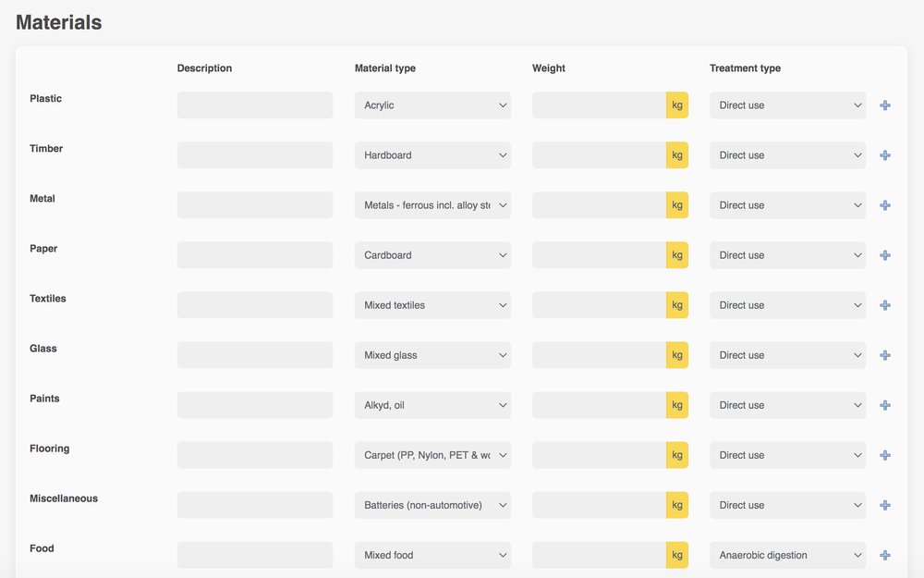Focus the Timber description field

(255, 155)
